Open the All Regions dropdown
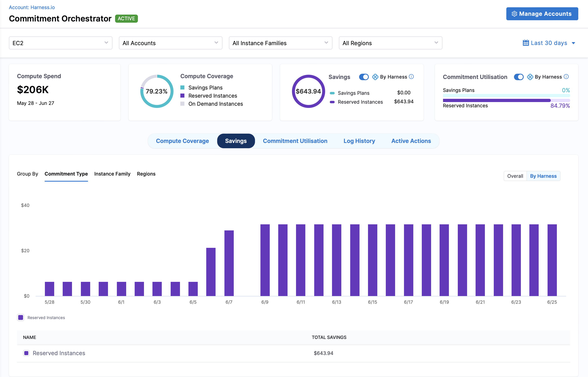This screenshot has height=377, width=588. pyautogui.click(x=390, y=43)
